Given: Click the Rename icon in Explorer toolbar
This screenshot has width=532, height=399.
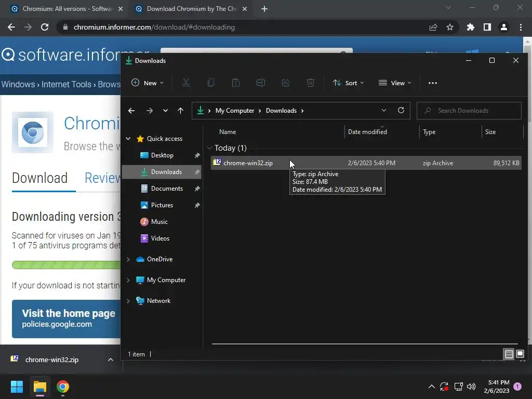Looking at the screenshot, I should [261, 83].
